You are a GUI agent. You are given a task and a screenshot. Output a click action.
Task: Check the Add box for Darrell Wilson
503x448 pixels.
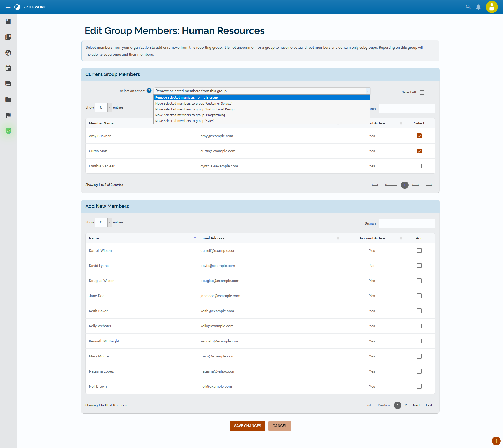419,250
